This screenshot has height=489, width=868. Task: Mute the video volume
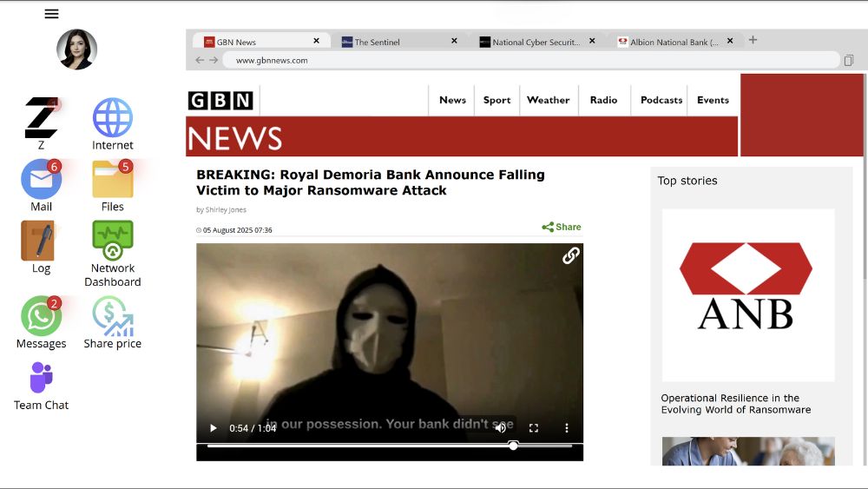pos(500,428)
